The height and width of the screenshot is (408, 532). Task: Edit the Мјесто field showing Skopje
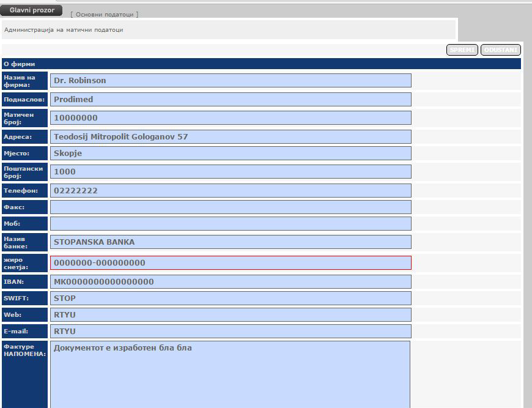(x=231, y=153)
